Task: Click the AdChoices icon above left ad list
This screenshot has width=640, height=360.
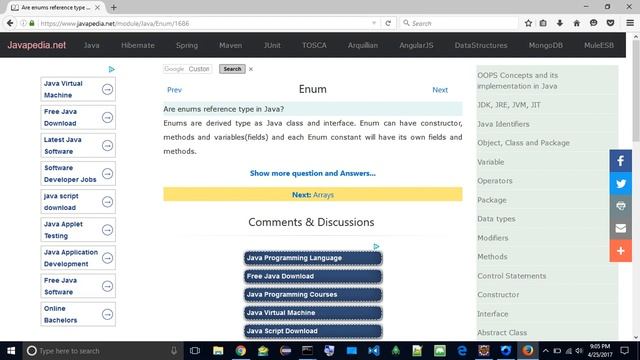Action: pyautogui.click(x=111, y=69)
